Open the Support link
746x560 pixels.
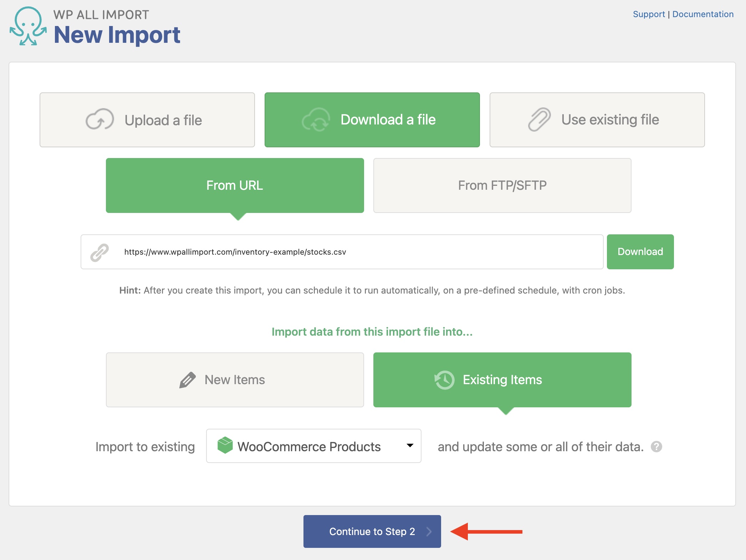pos(649,14)
